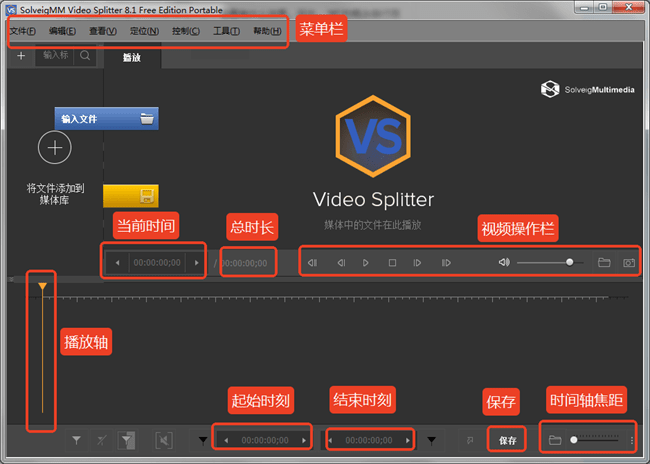The width and height of the screenshot is (650, 464).
Task: Click the timeline zoom slider handle
Action: point(574,440)
